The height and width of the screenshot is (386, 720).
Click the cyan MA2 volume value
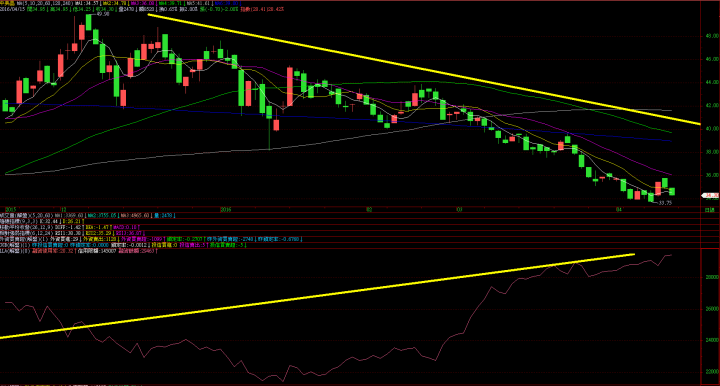[x=103, y=215]
